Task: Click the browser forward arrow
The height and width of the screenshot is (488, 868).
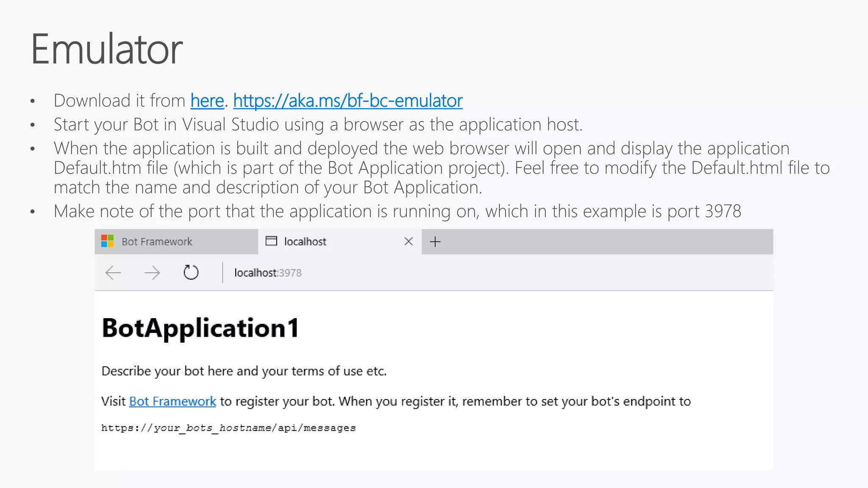Action: click(x=152, y=273)
